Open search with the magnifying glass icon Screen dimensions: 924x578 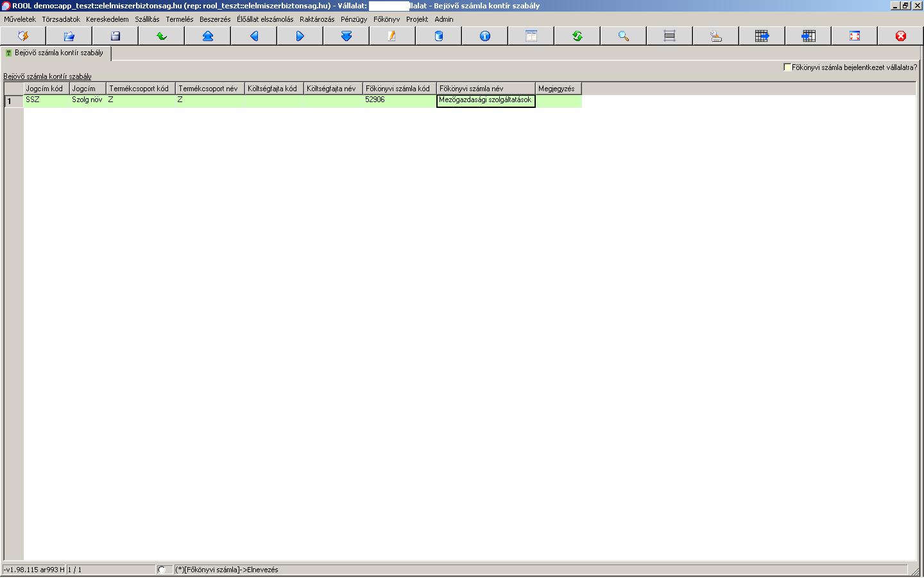point(624,36)
